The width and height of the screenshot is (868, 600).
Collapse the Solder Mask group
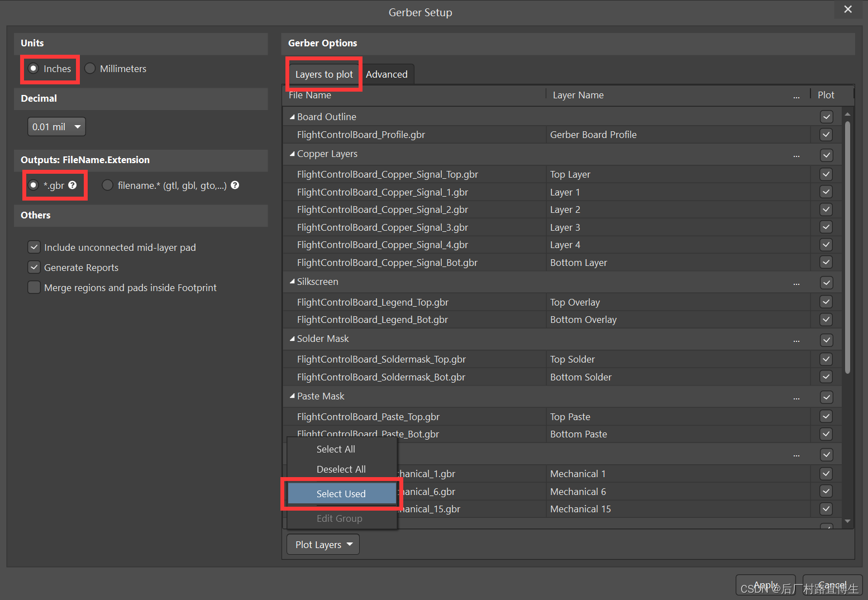click(x=292, y=339)
